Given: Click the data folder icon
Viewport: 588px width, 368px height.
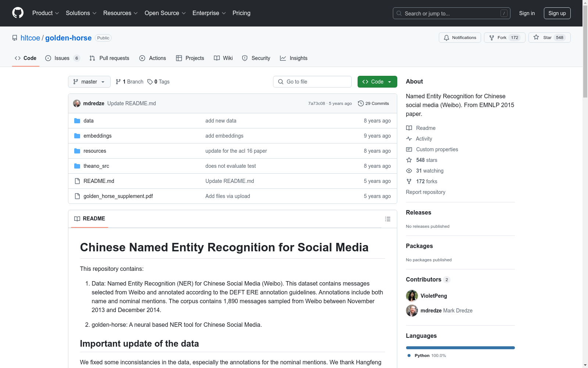Looking at the screenshot, I should [77, 121].
